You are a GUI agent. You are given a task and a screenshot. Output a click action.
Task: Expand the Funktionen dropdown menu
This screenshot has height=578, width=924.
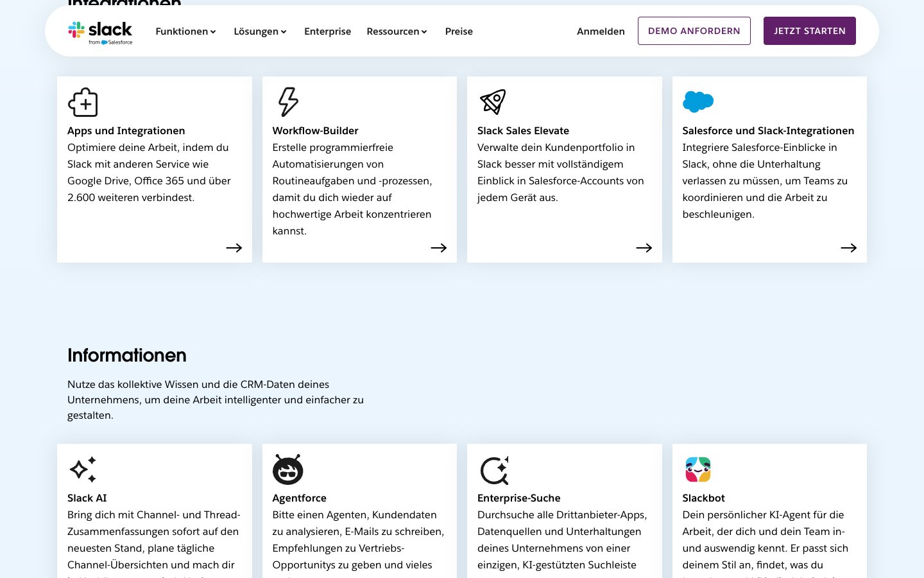185,31
